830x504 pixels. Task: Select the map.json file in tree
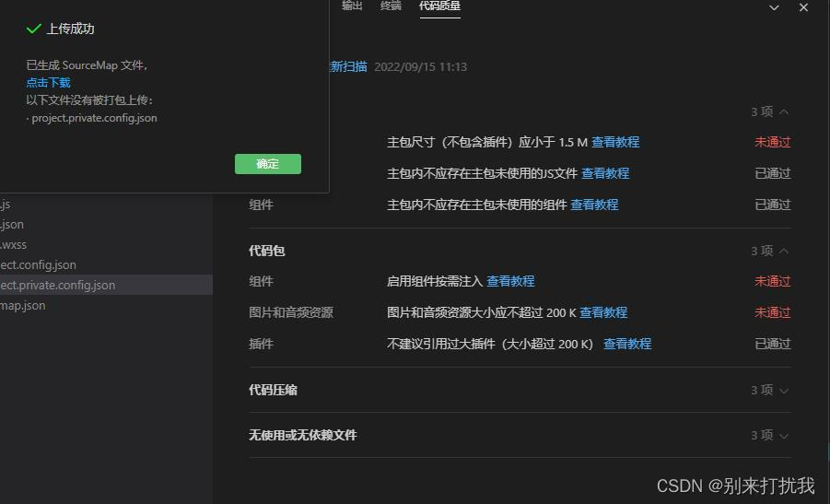[x=23, y=306]
